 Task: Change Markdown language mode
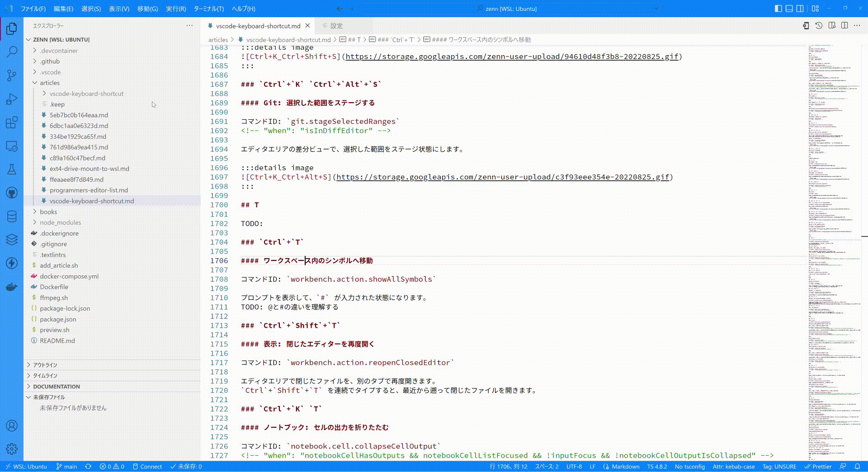tap(626, 467)
